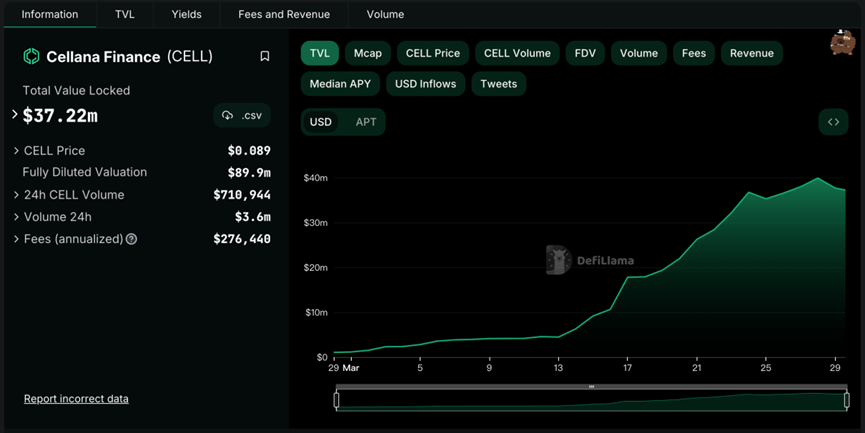
Task: Click Report incorrect data link
Action: (x=76, y=399)
